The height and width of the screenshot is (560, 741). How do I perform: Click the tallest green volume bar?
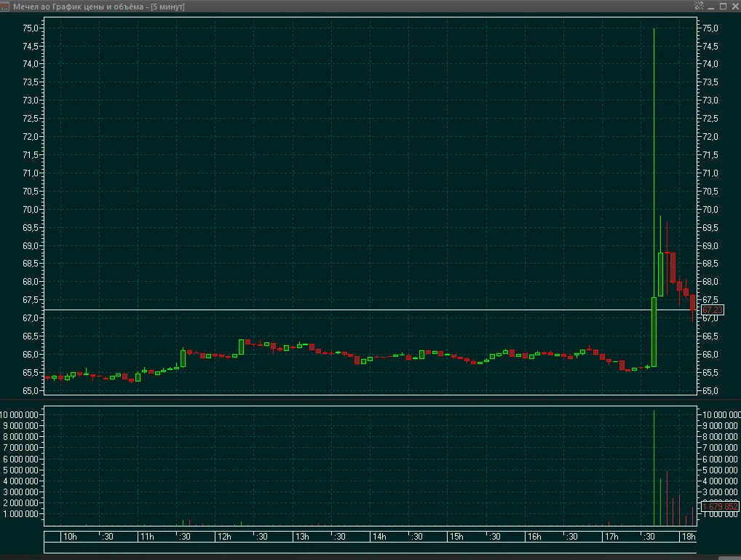pyautogui.click(x=654, y=468)
